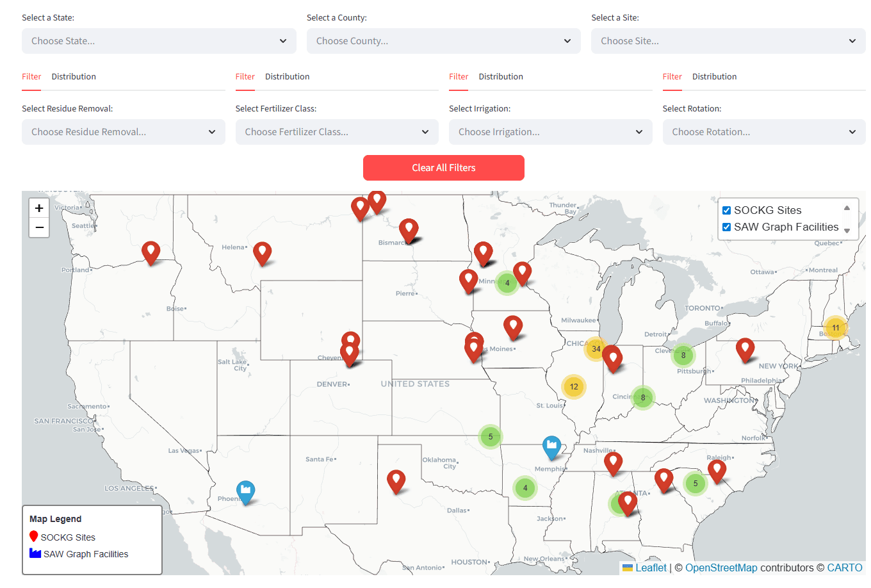The width and height of the screenshot is (871, 588).
Task: Open the OpenStreetMap contributors link
Action: [x=721, y=568]
